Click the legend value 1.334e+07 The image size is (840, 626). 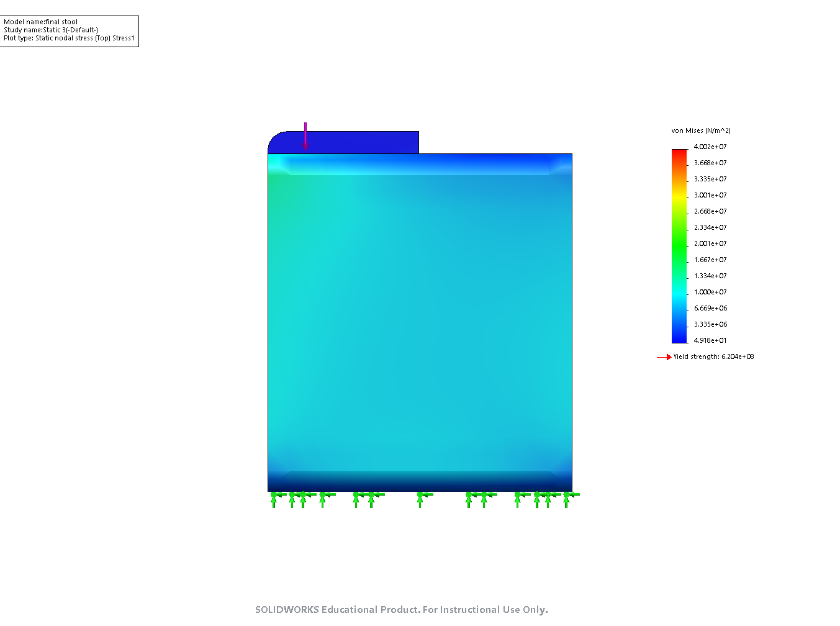[710, 276]
